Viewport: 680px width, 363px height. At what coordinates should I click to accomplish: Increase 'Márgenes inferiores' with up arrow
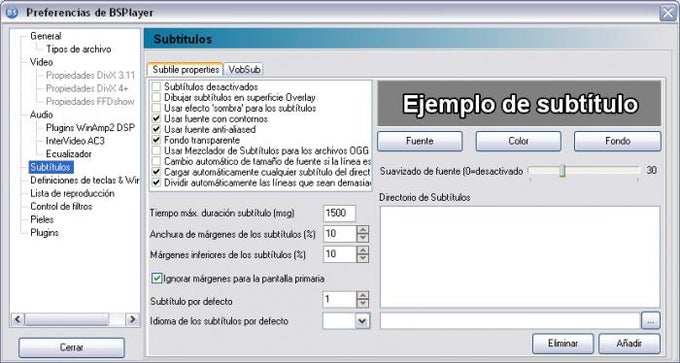click(x=363, y=250)
